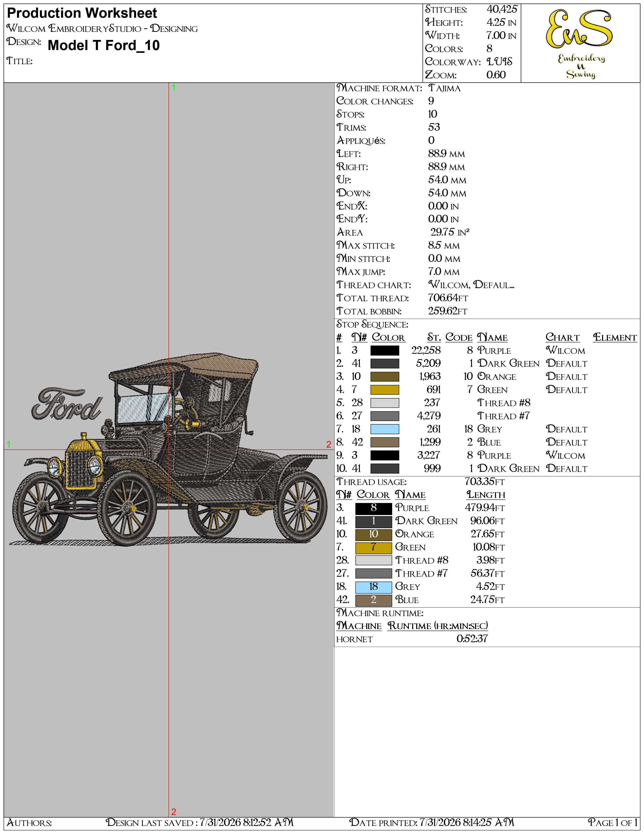Select the Model T car embroidery preview
The height and width of the screenshot is (834, 644).
pos(170,449)
